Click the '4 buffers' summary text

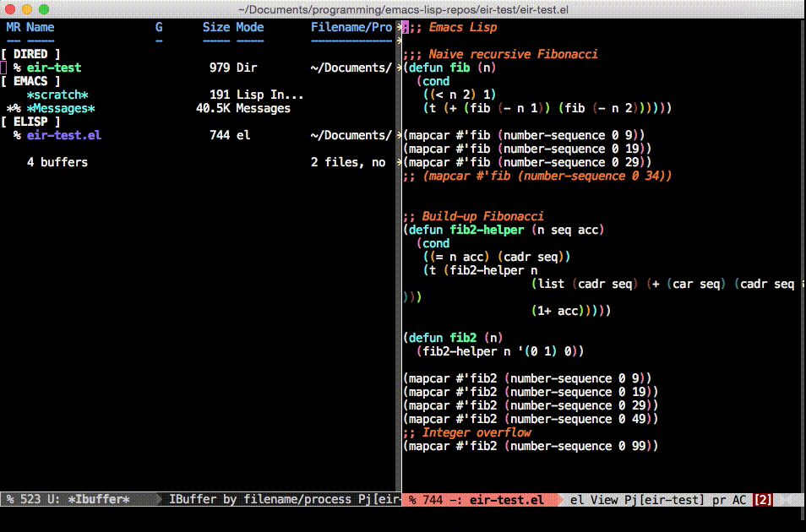[57, 162]
